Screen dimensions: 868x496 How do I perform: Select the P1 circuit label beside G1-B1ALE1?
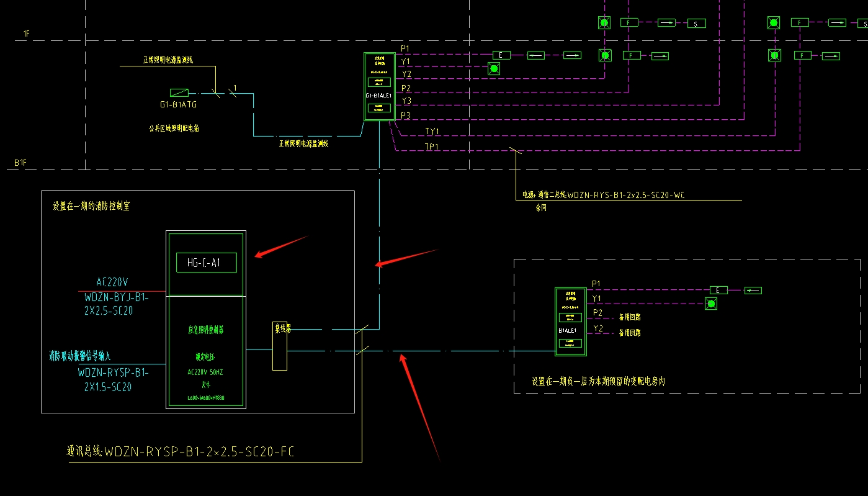pos(405,48)
